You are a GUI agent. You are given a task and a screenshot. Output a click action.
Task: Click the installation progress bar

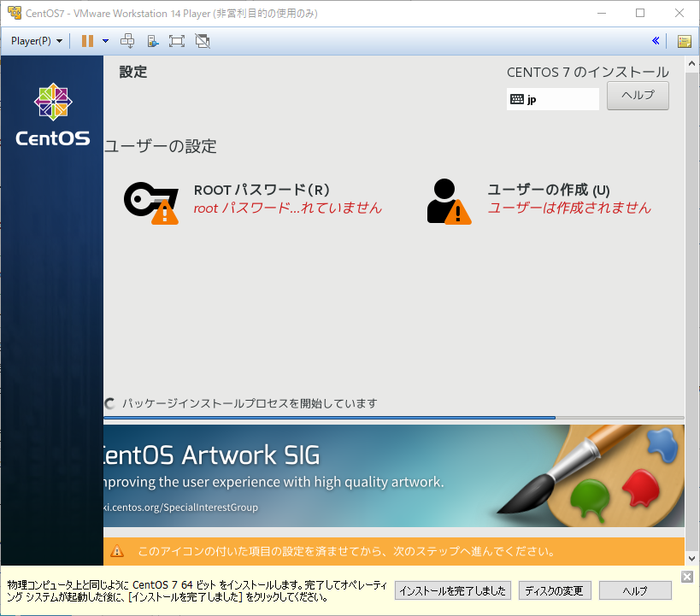394,418
